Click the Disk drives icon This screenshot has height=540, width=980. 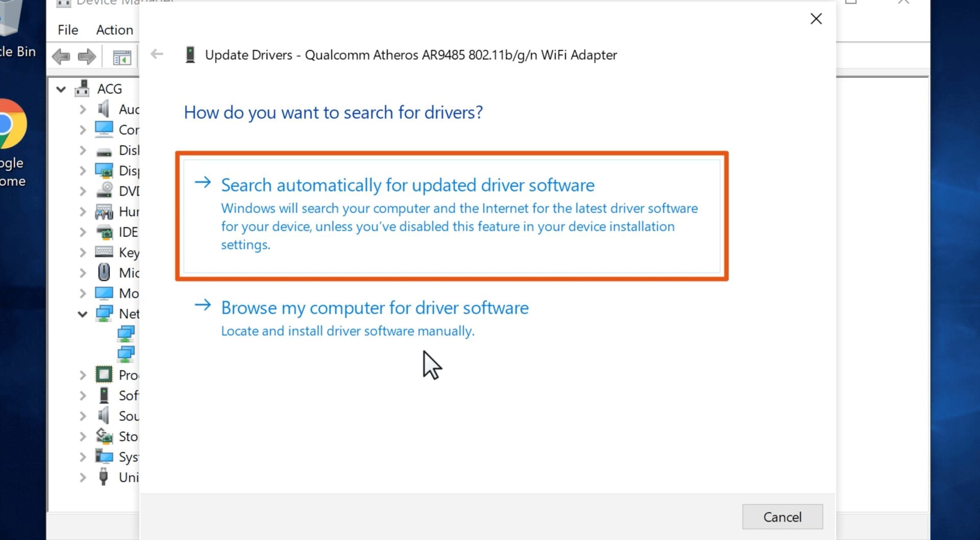(104, 152)
